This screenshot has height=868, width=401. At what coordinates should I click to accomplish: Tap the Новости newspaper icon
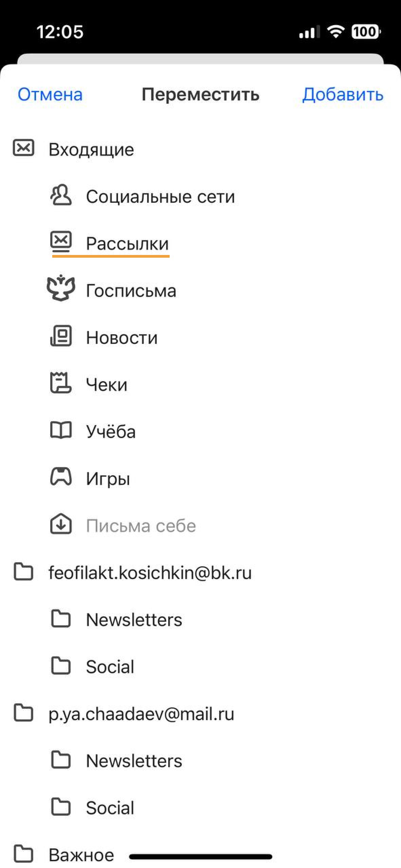click(x=61, y=336)
